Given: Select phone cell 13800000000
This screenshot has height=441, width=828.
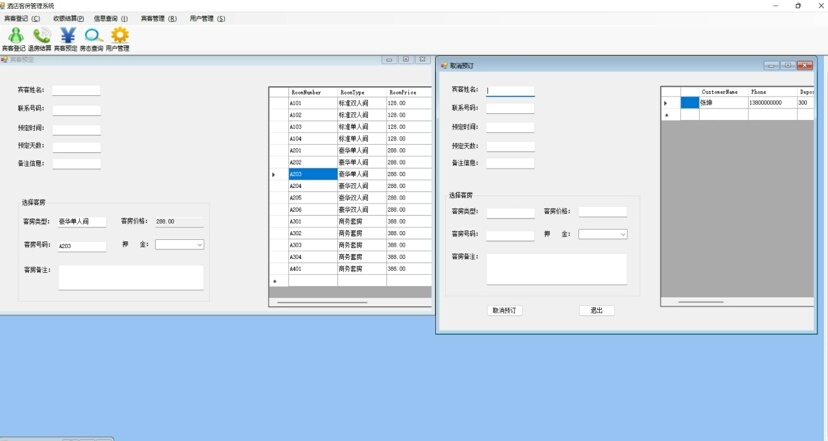Looking at the screenshot, I should [773, 102].
